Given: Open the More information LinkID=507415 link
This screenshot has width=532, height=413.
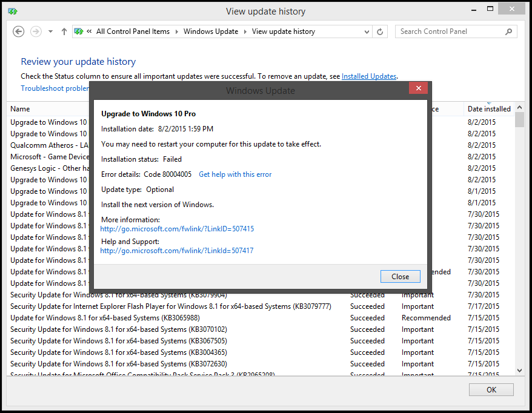Looking at the screenshot, I should pos(177,229).
